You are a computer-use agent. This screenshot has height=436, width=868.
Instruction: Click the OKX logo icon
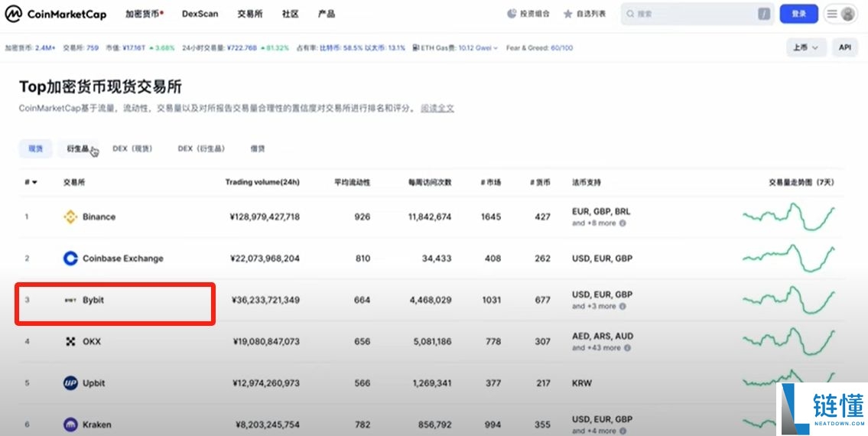[x=70, y=341]
